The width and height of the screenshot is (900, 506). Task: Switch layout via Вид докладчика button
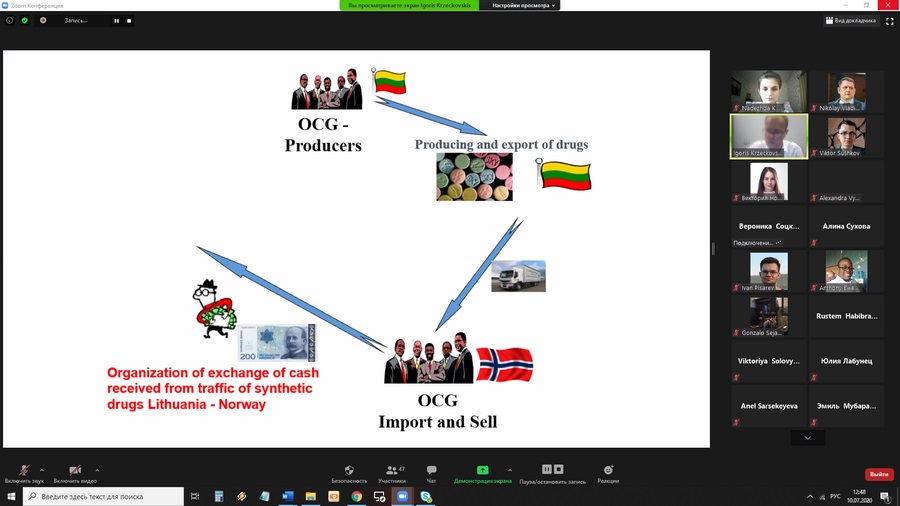tap(851, 21)
